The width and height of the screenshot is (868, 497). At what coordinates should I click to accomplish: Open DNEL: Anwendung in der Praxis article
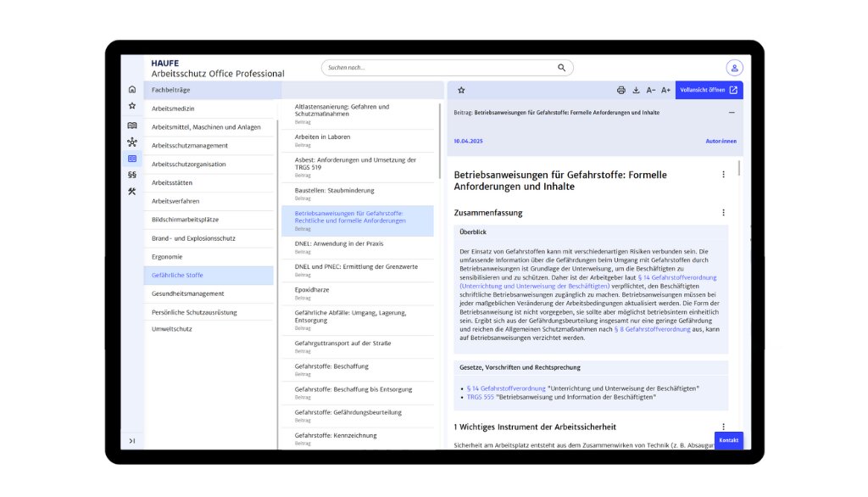(x=358, y=248)
